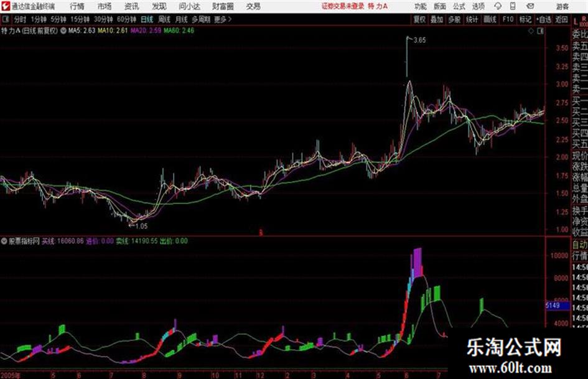588x379 pixels.
Task: Click the diamond icon at chart corner
Action: (531, 31)
